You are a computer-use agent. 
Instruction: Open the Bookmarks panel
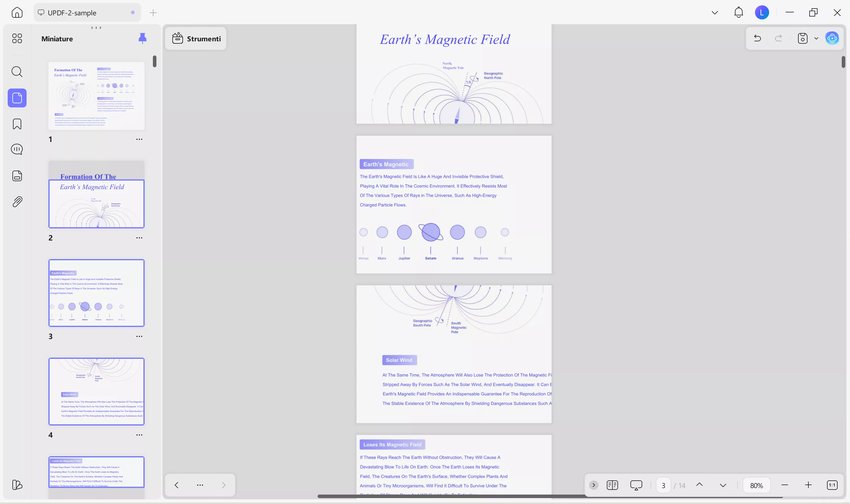(17, 124)
